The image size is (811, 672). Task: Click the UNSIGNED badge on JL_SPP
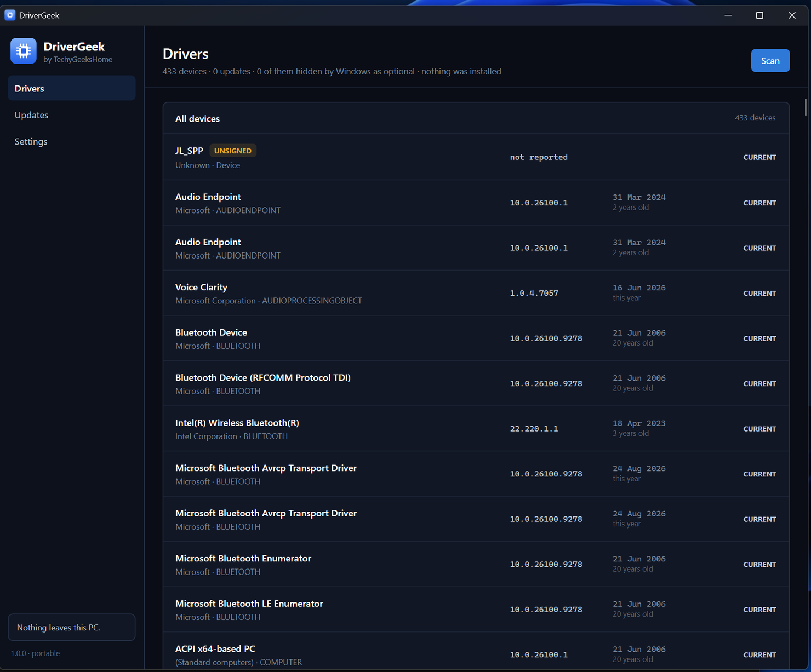point(233,151)
